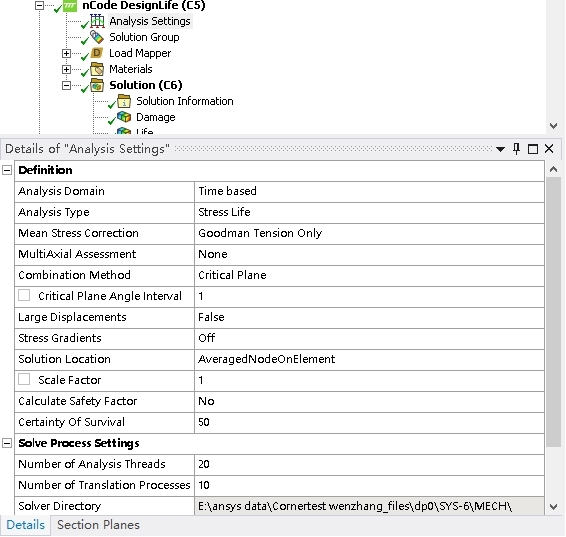Click the Mean Stress Correction value field
This screenshot has height=537, width=566.
pyautogui.click(x=369, y=233)
